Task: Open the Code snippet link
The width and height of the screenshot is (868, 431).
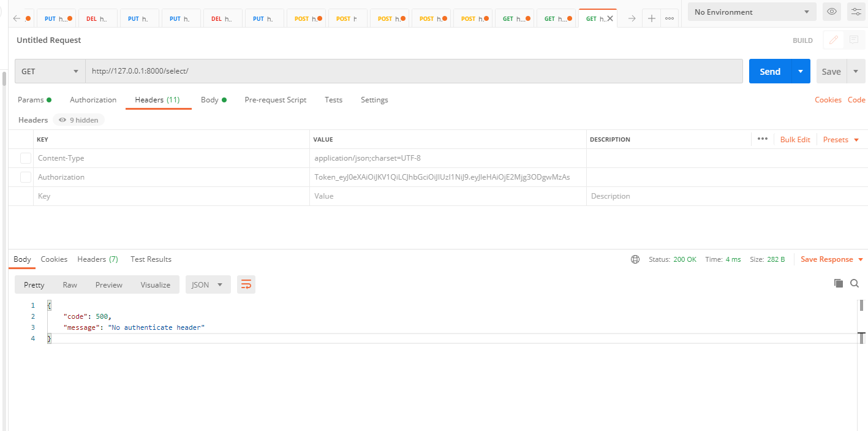Action: click(856, 100)
